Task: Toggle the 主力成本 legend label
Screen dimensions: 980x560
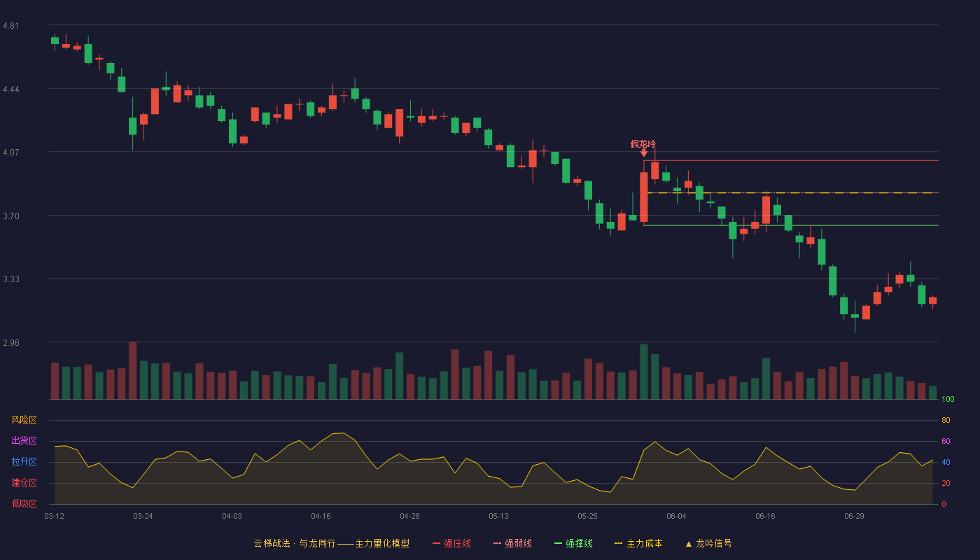Action: [644, 543]
